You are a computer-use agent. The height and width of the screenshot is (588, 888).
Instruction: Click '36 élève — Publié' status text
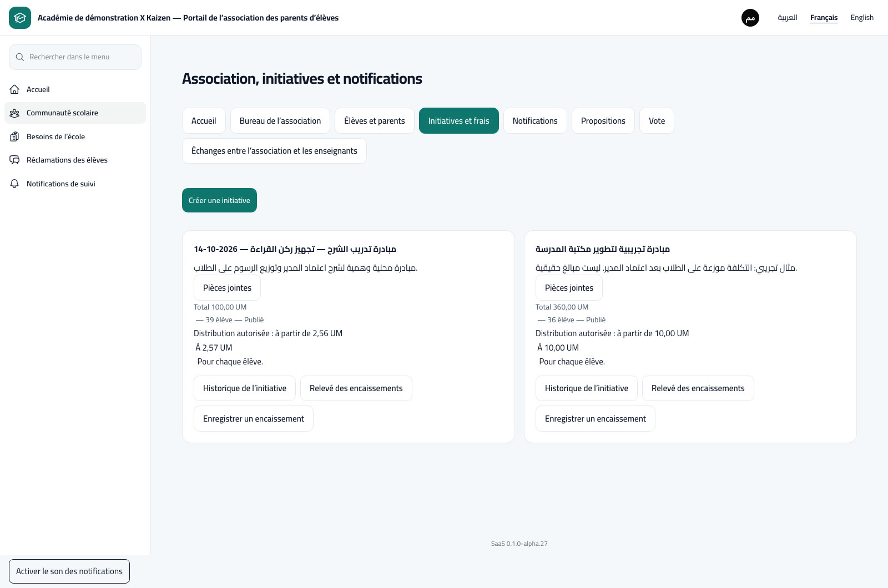[572, 320]
